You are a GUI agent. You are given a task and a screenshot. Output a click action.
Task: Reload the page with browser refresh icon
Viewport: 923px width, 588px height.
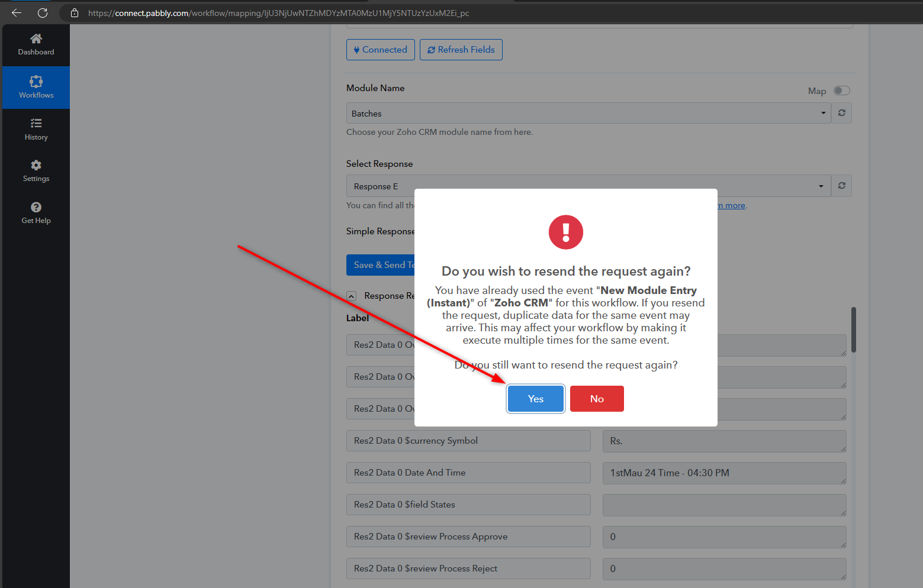click(x=43, y=12)
